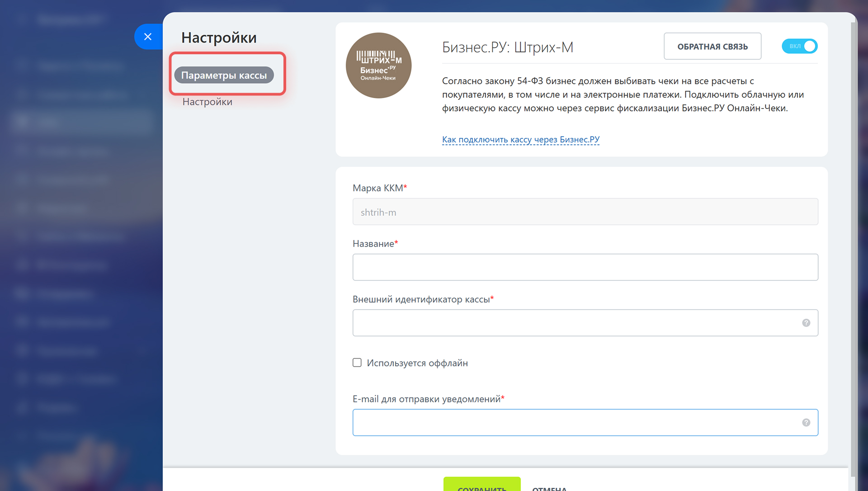Switch to the Настройки menu item
The image size is (868, 491).
pyautogui.click(x=207, y=102)
